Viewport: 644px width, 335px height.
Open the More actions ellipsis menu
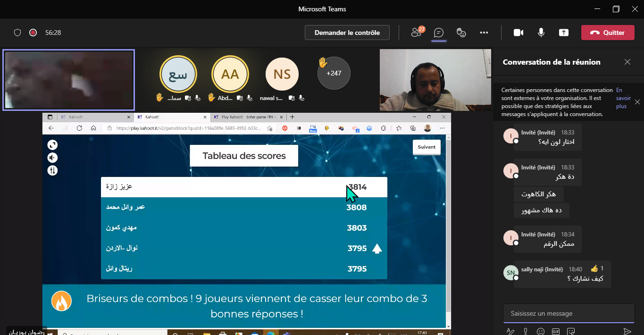click(484, 33)
